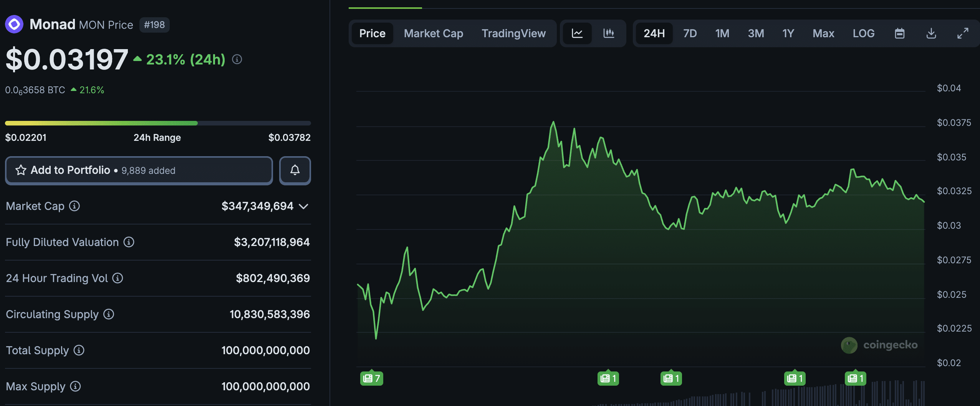
Task: Set a price alert via the bell icon
Action: pyautogui.click(x=295, y=170)
